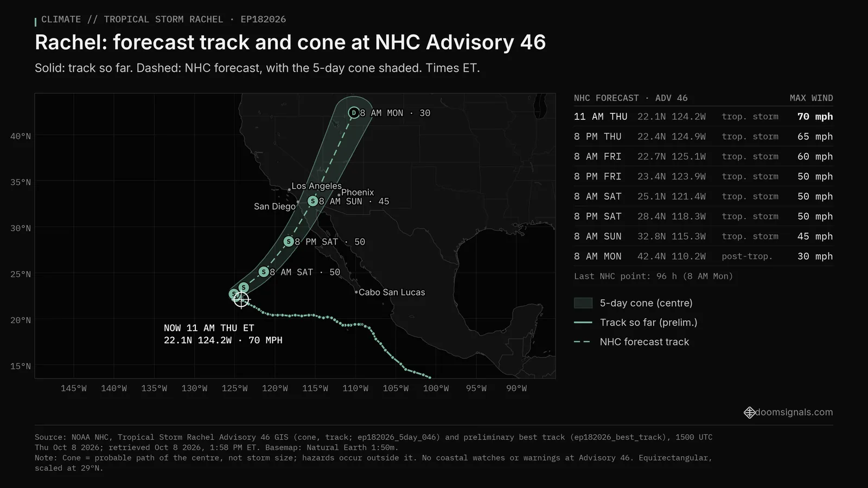Click the NHC FORECAST · ADV 46 header
This screenshot has width=868, height=488.
(631, 98)
